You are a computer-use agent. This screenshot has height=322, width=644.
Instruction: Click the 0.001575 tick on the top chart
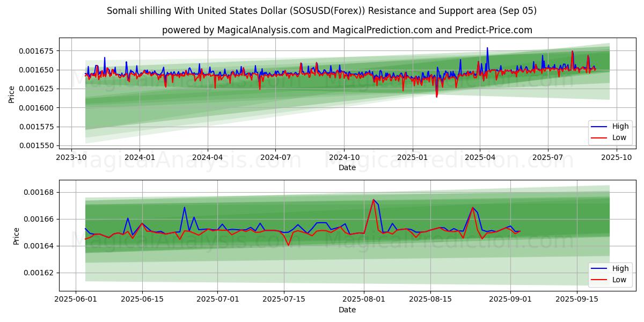[x=36, y=127]
